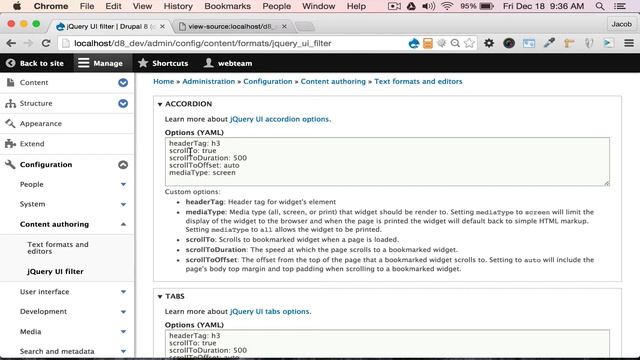640x360 pixels.
Task: Open Extend in the sidebar
Action: tap(32, 144)
